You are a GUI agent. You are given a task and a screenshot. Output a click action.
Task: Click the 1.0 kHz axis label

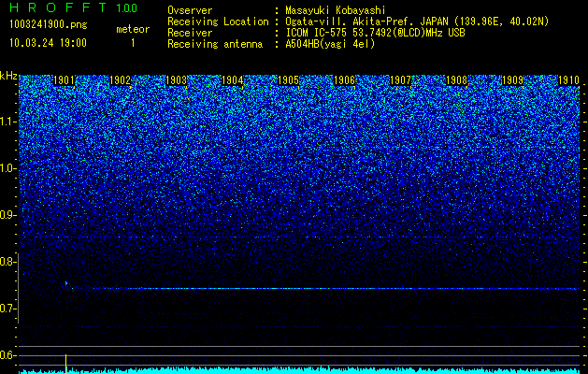(x=7, y=168)
